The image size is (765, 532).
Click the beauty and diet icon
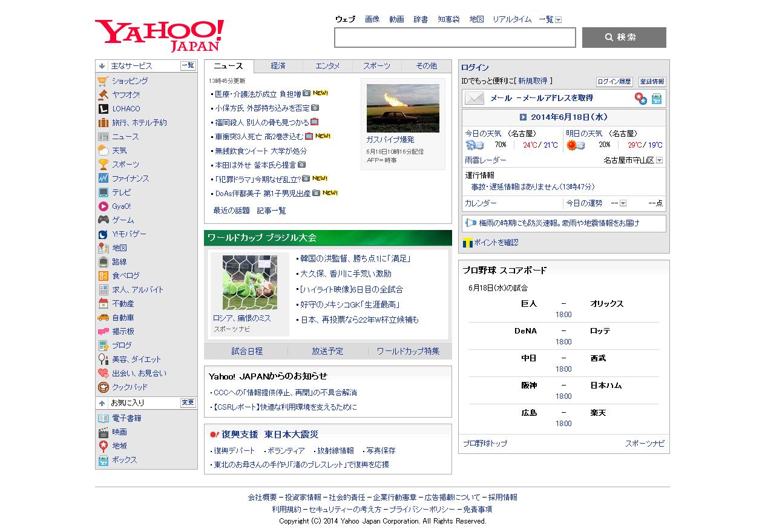(x=103, y=360)
